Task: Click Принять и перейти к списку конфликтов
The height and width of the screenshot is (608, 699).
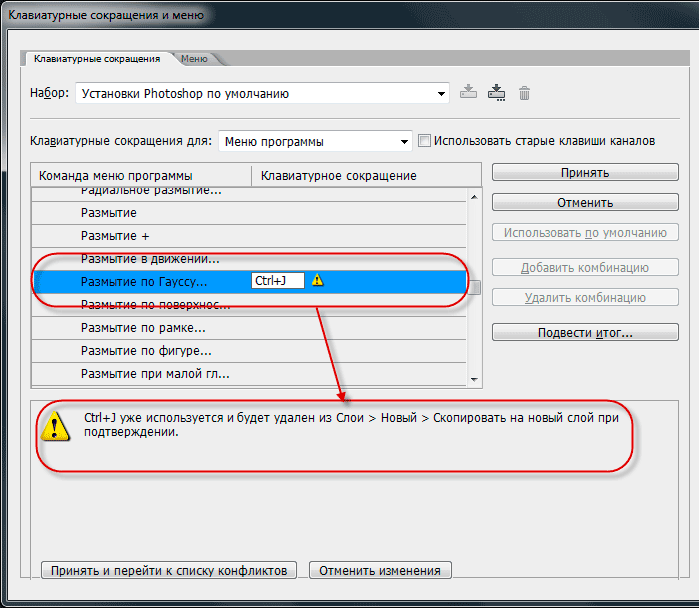Action: (x=169, y=570)
